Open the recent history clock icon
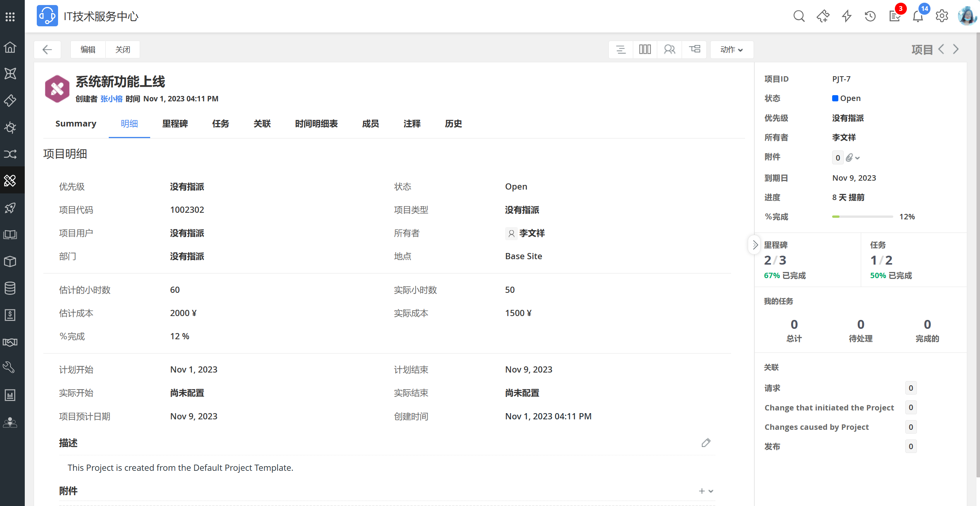Screen dimensions: 980x506 (x=870, y=16)
